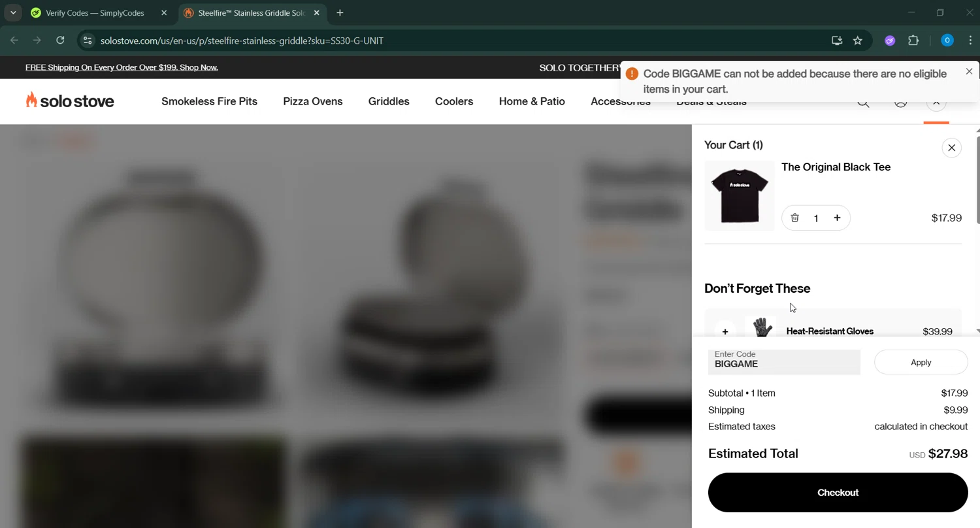Click the Your Cart (1) heading
This screenshot has width=980, height=528.
tap(734, 145)
